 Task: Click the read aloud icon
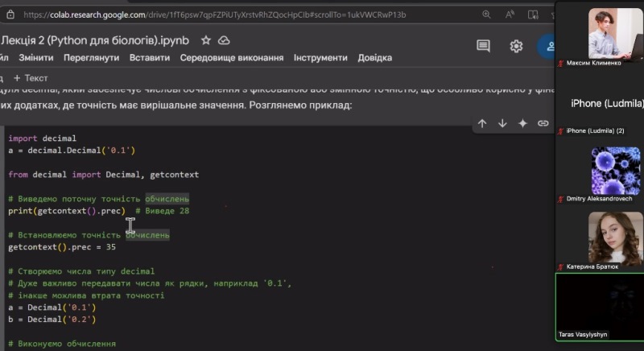509,14
